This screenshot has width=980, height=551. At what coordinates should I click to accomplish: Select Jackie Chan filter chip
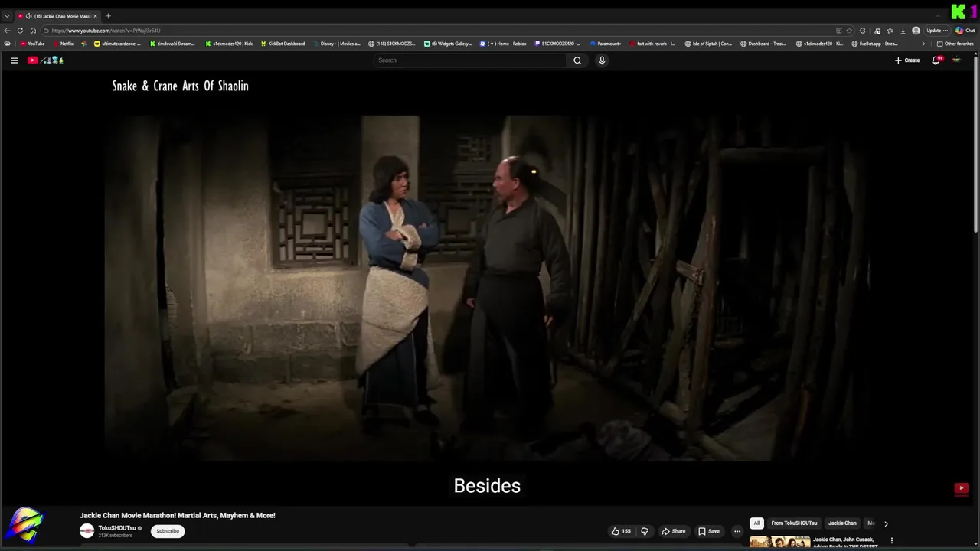pyautogui.click(x=842, y=523)
